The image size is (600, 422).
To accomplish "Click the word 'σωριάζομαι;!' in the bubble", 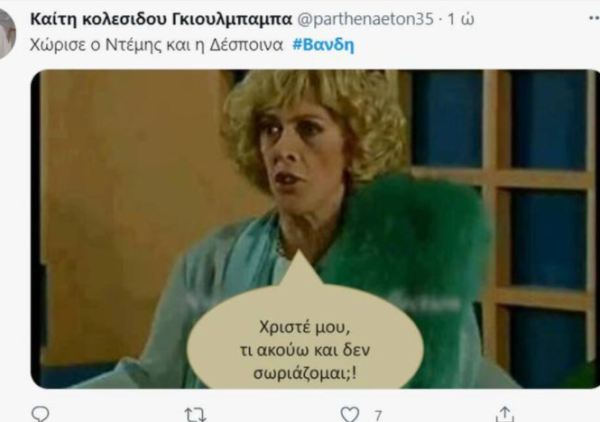I will [x=305, y=373].
